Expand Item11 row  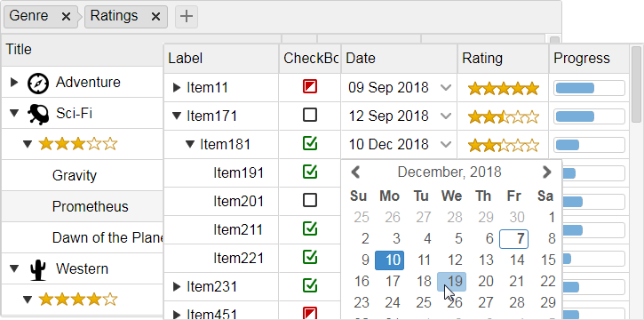[177, 87]
